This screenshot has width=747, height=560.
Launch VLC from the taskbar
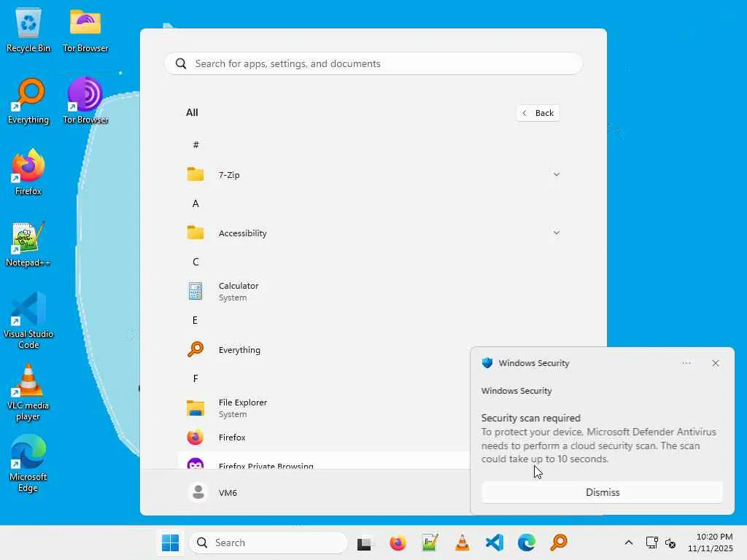click(x=462, y=542)
